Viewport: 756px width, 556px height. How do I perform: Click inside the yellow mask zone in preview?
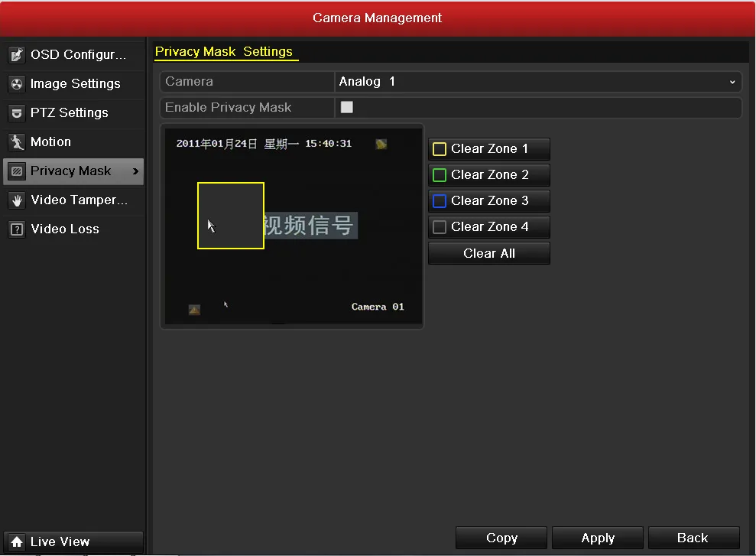click(231, 216)
